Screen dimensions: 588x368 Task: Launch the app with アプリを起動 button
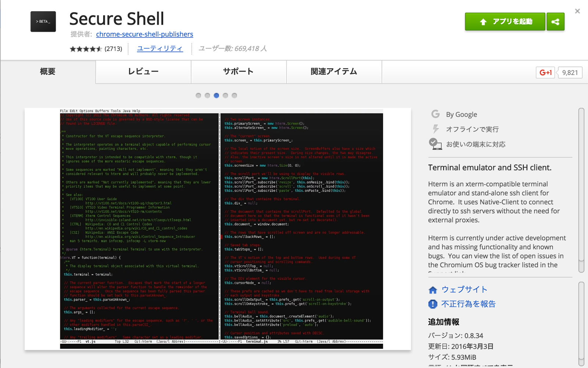coord(505,22)
